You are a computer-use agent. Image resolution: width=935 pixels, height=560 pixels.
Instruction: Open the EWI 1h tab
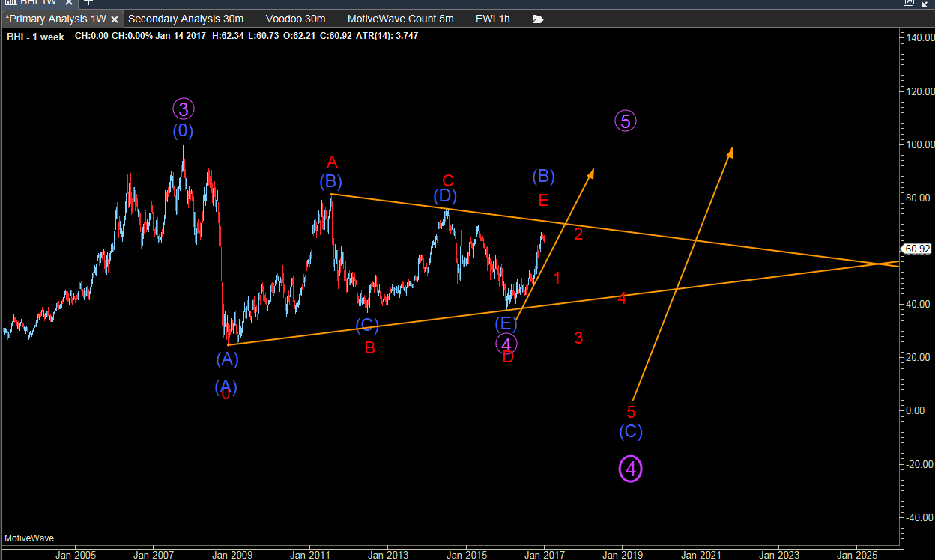pyautogui.click(x=493, y=19)
